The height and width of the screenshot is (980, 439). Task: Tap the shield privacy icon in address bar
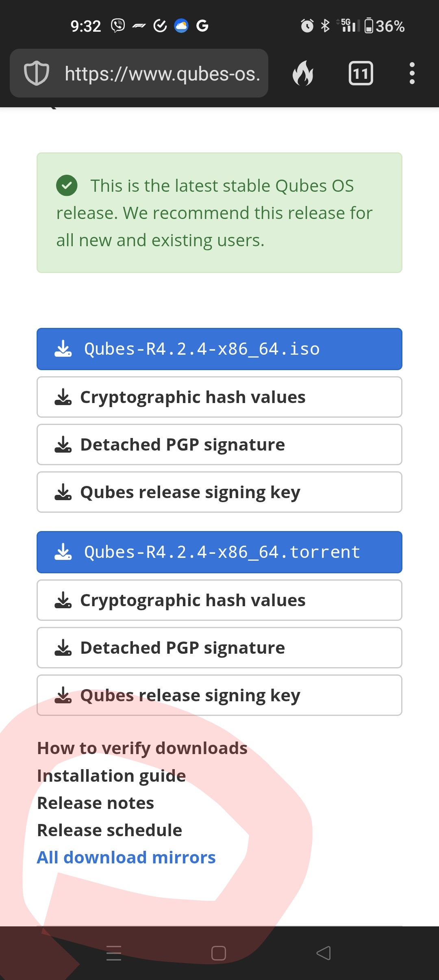(37, 73)
